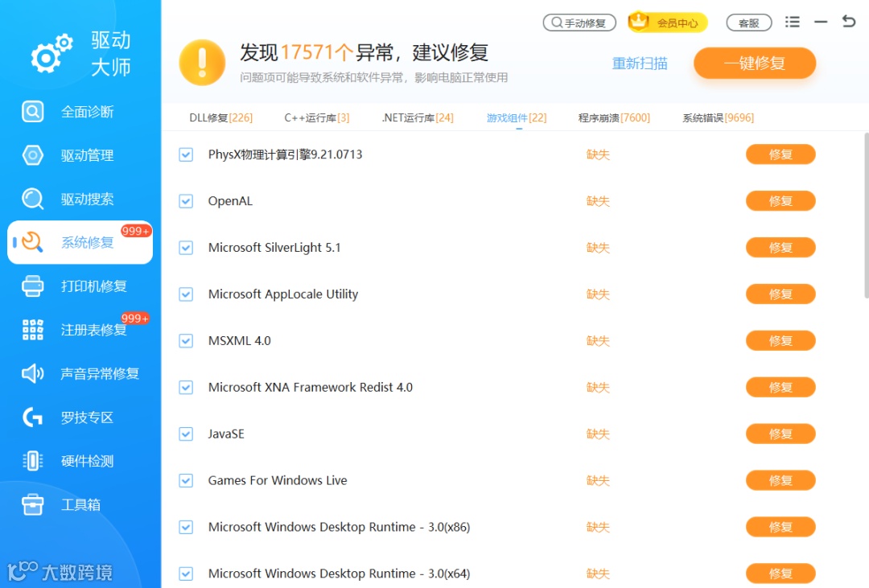Uncheck the JavaSE checkbox

coord(186,434)
